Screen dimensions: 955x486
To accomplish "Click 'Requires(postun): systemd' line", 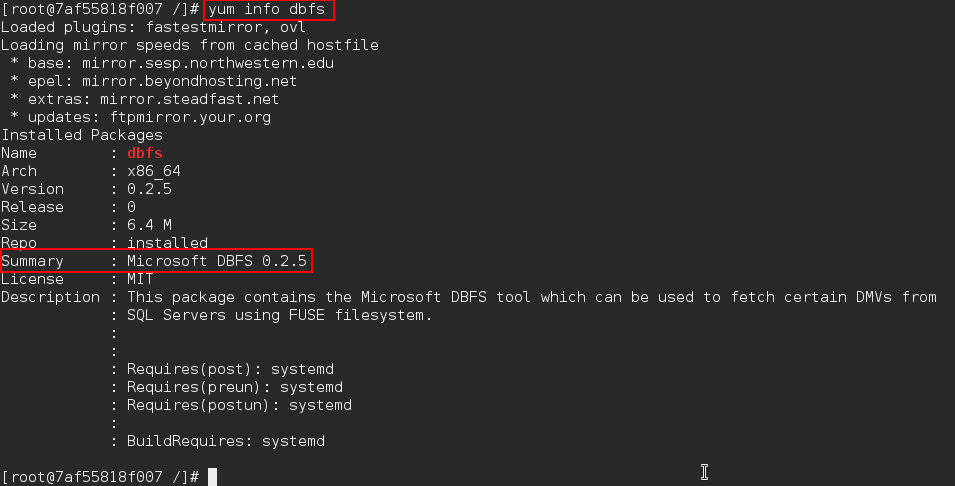I will pyautogui.click(x=239, y=405).
